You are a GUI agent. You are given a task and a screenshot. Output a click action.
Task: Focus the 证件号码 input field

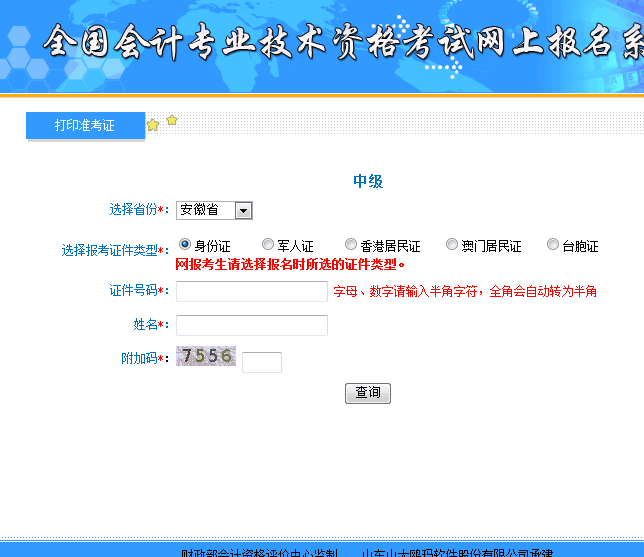252,291
